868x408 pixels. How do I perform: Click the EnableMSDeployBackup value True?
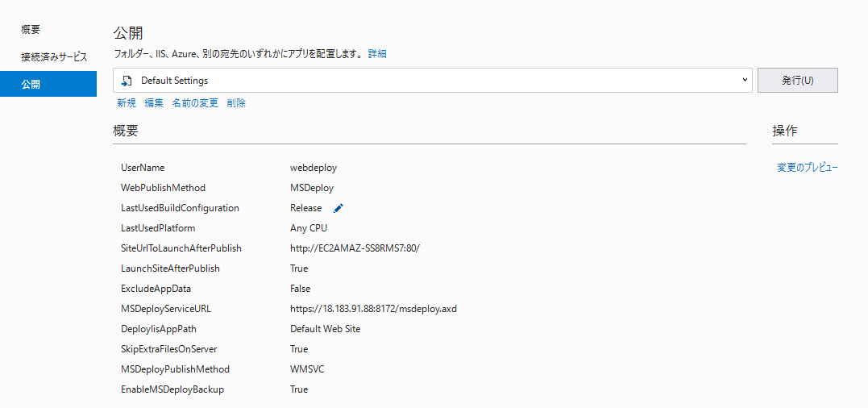click(299, 389)
